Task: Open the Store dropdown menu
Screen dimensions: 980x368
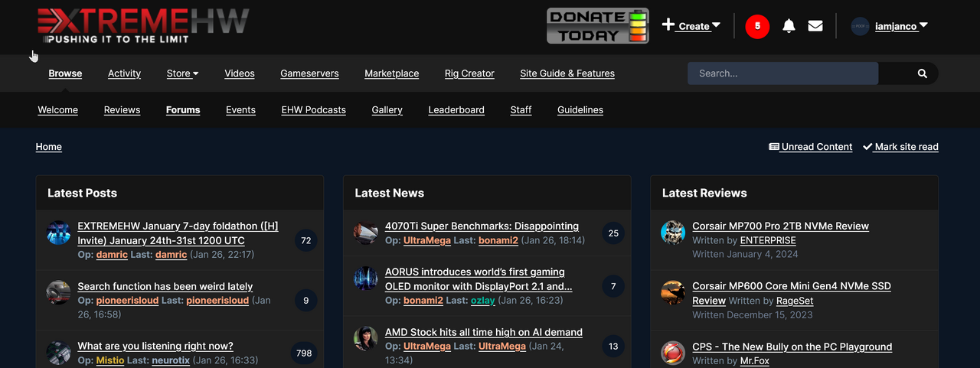Action: point(182,73)
